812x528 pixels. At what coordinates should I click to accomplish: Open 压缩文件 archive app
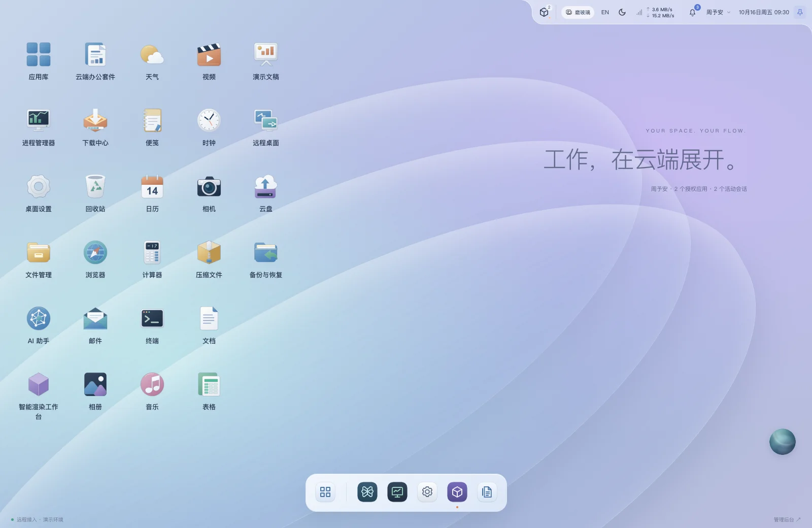209,259
